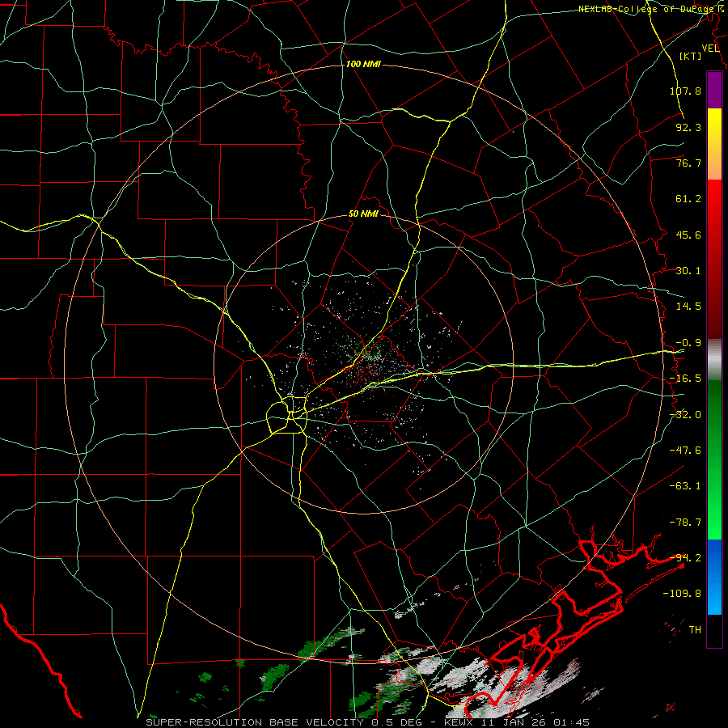Click the TH legend label

695,630
